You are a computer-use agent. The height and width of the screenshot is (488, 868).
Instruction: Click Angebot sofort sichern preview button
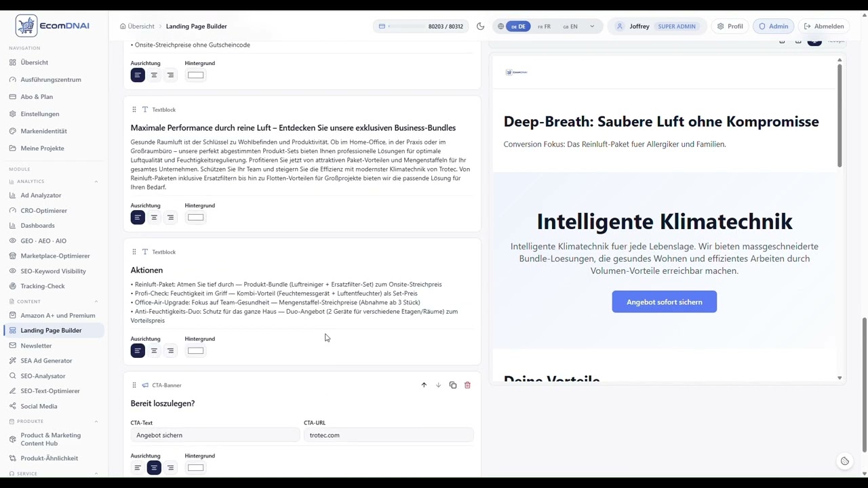click(664, 302)
